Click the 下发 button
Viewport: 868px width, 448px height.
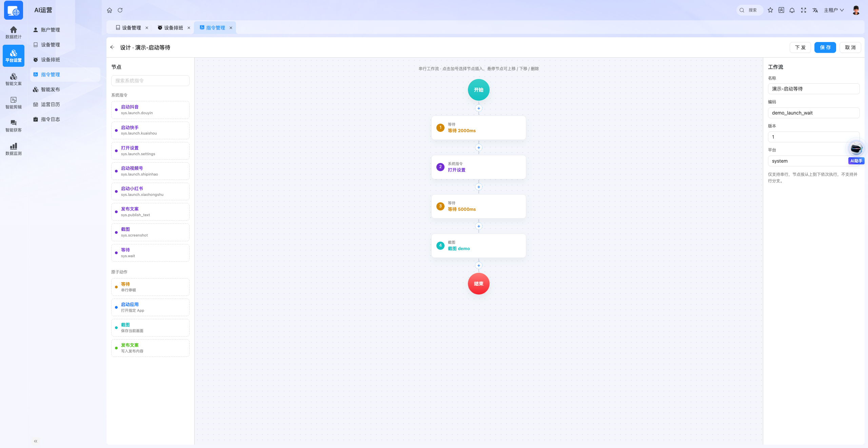point(800,47)
